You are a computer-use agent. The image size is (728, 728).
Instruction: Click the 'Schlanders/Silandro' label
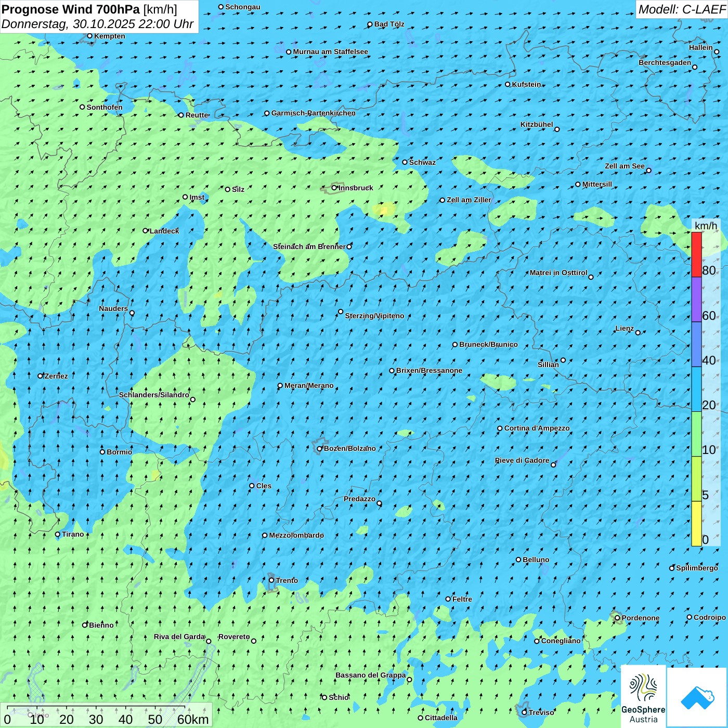click(x=154, y=395)
